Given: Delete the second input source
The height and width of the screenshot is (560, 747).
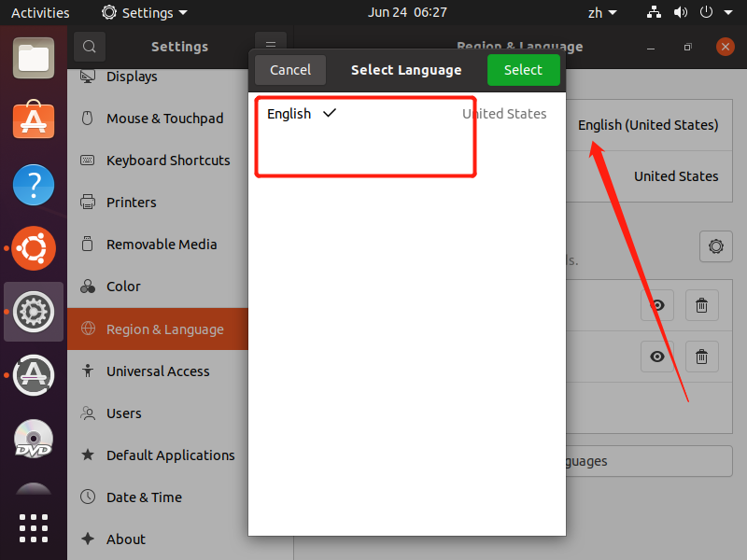Looking at the screenshot, I should [702, 356].
